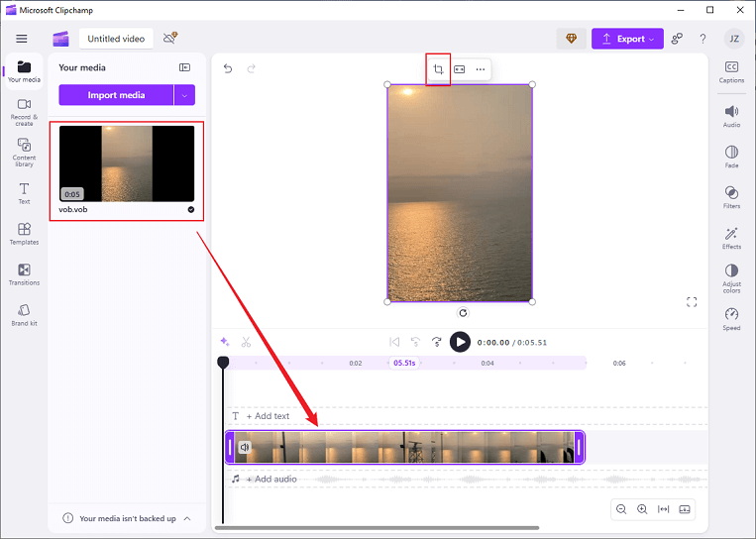This screenshot has width=756, height=539.
Task: Click Add audio on the timeline
Action: pyautogui.click(x=271, y=479)
